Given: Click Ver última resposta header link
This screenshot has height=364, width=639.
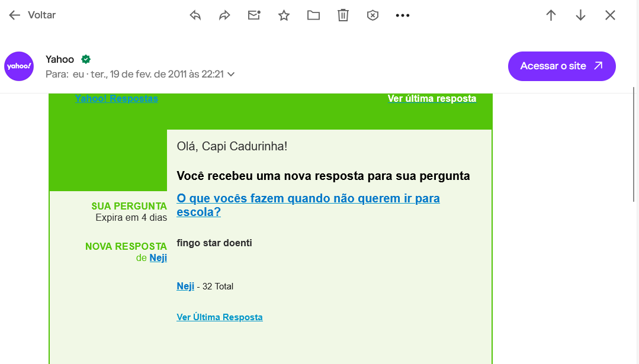Looking at the screenshot, I should [x=432, y=98].
